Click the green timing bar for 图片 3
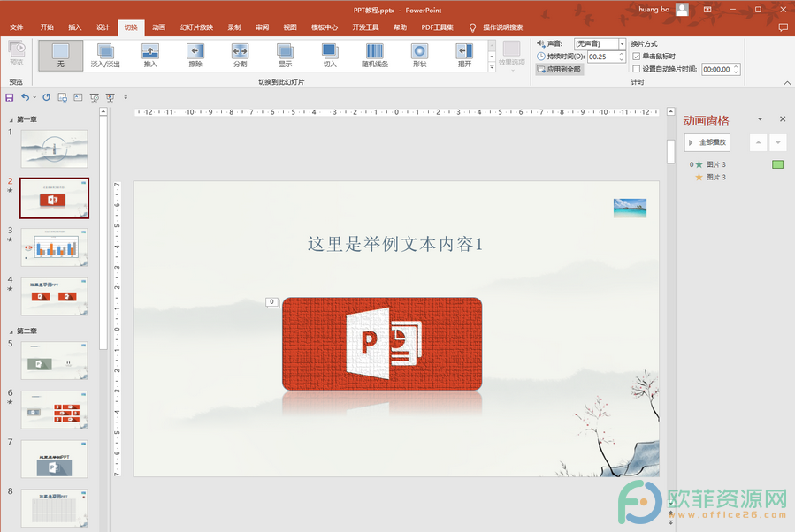This screenshot has height=532, width=795. tap(777, 164)
